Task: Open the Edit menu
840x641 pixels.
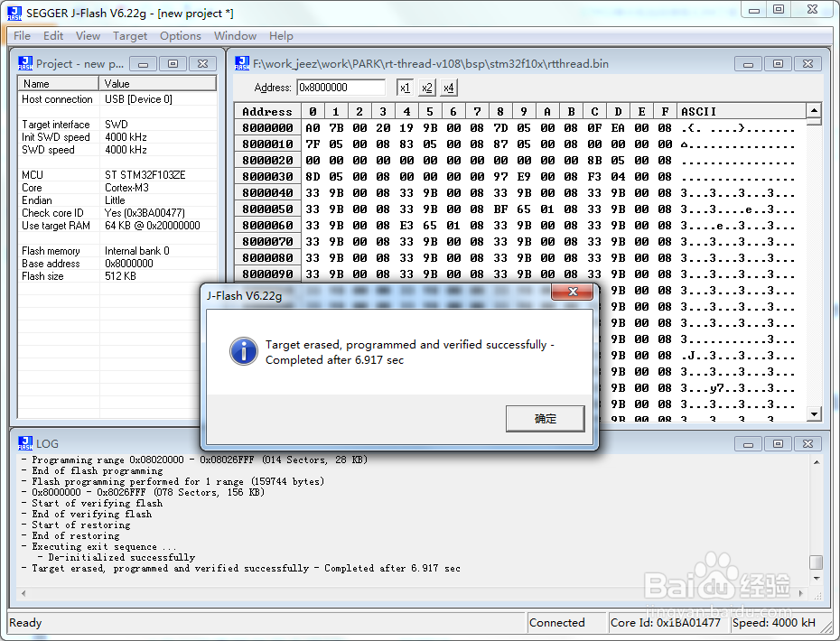Action: pyautogui.click(x=53, y=36)
